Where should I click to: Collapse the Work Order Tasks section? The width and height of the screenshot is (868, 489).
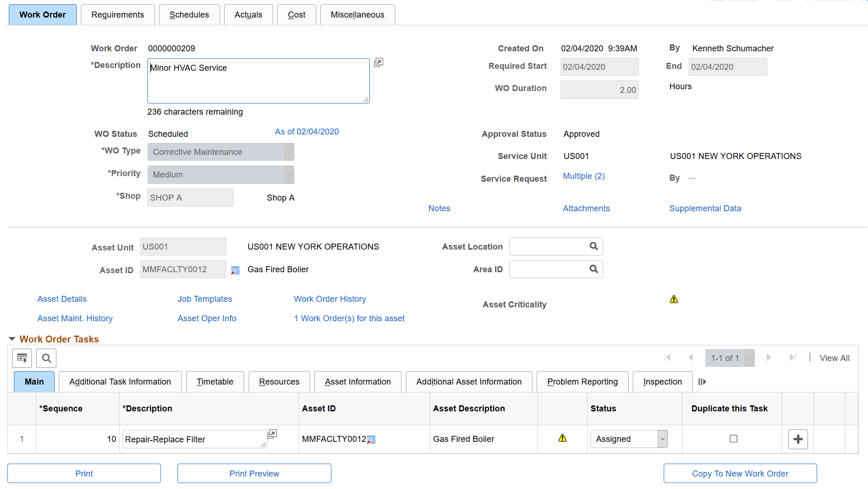(x=12, y=339)
